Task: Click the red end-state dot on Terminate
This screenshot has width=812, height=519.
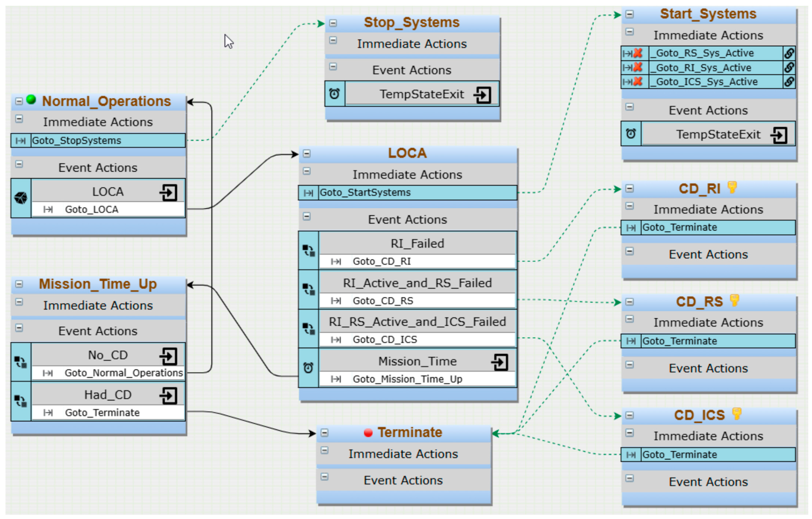Action: pos(368,433)
